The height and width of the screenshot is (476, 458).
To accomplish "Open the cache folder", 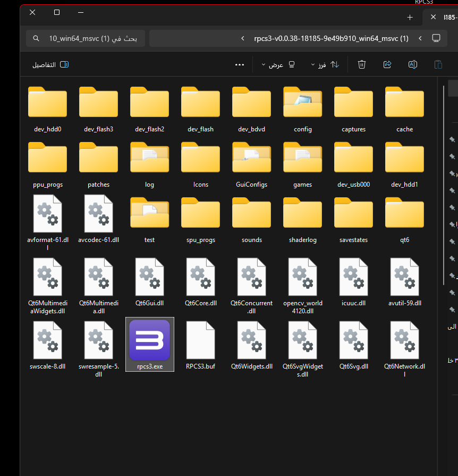I will [x=405, y=109].
